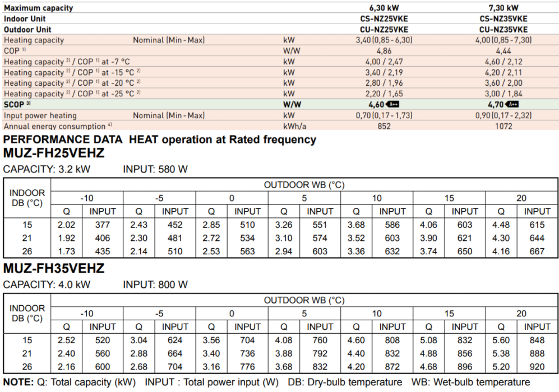The height and width of the screenshot is (392, 559).
Task: Select cell '624' in the MUZ-FH35VEHZ table
Action: [175, 340]
